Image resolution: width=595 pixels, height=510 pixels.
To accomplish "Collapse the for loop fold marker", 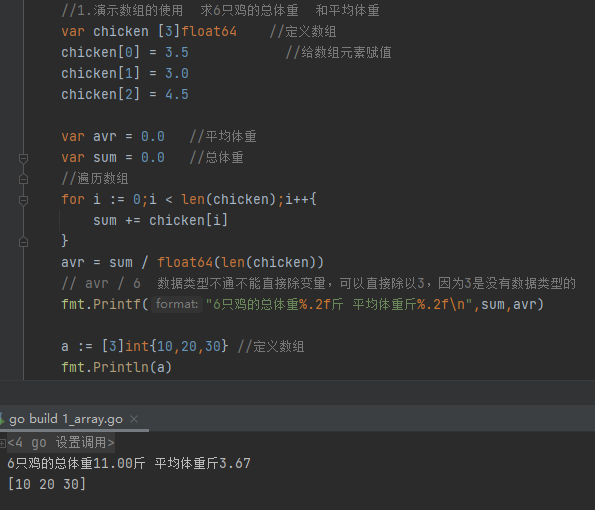I will [23, 200].
